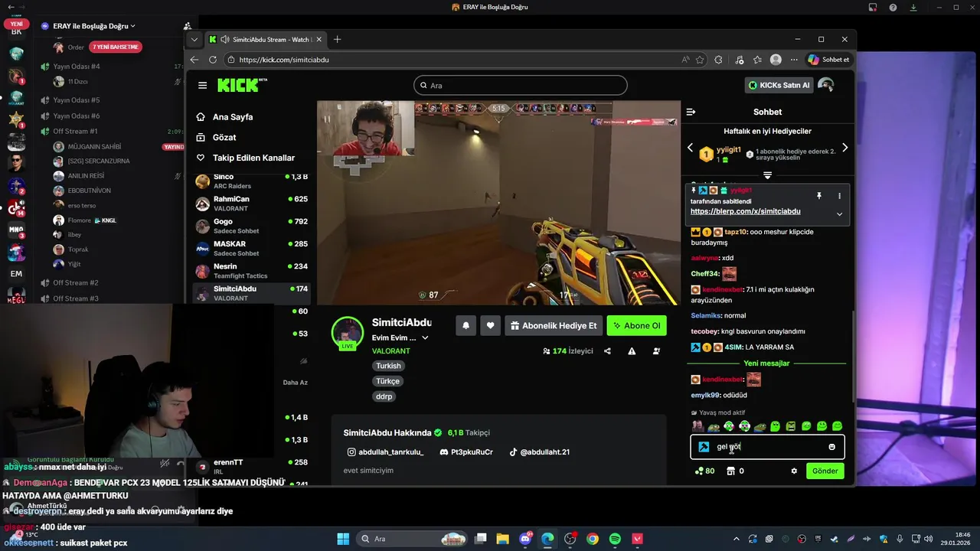Click Daha Az in sidebar
This screenshot has width=980, height=551.
coord(295,383)
